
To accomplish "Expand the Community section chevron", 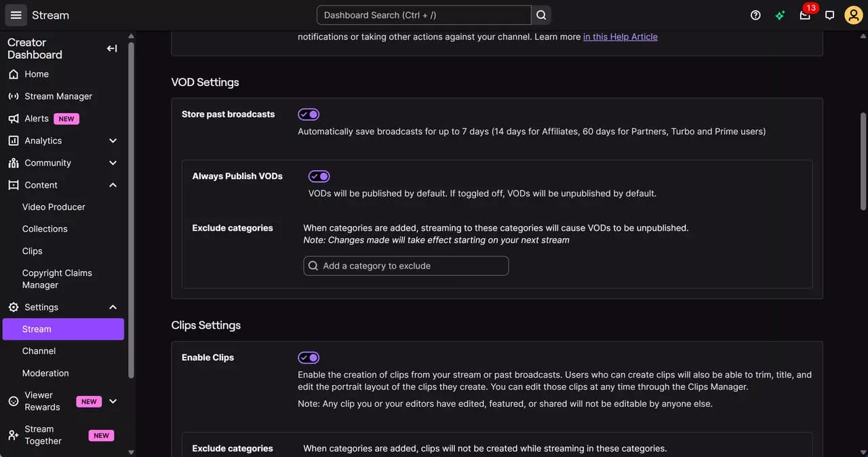I will (113, 163).
